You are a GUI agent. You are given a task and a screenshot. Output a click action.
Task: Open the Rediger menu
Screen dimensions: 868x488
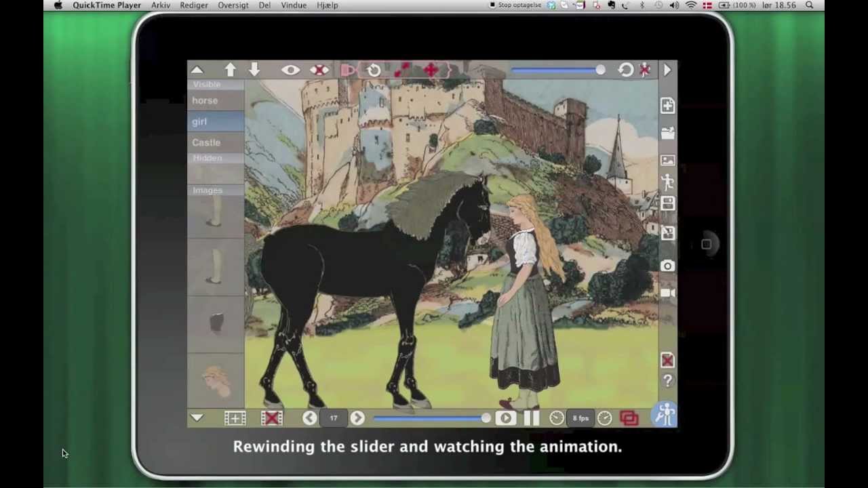click(x=194, y=5)
